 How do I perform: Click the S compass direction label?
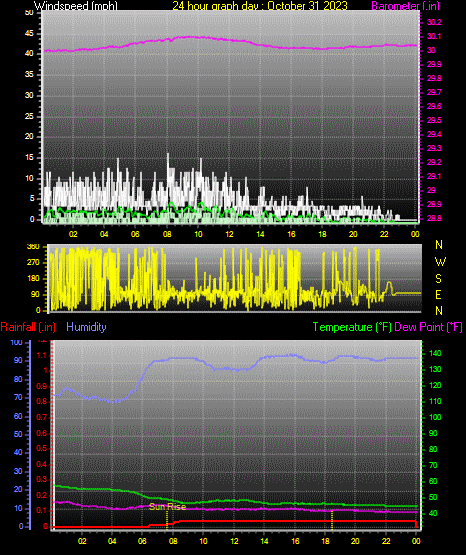438,279
